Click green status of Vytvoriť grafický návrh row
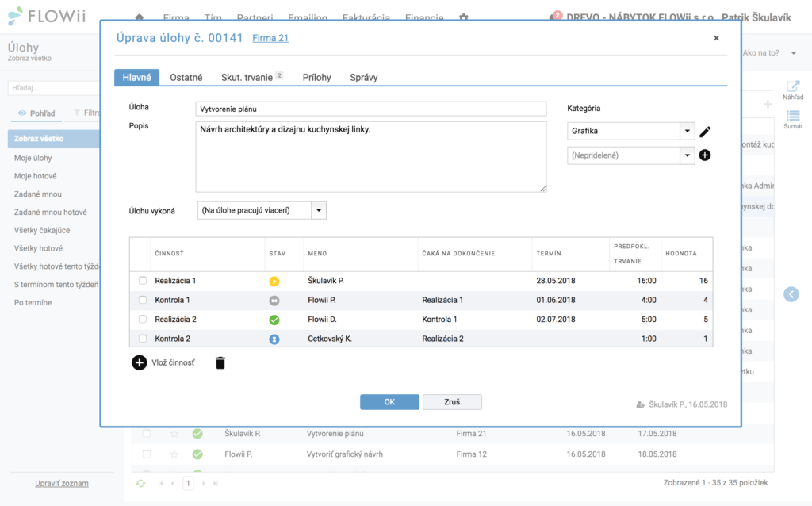Image resolution: width=812 pixels, height=506 pixels. point(197,454)
